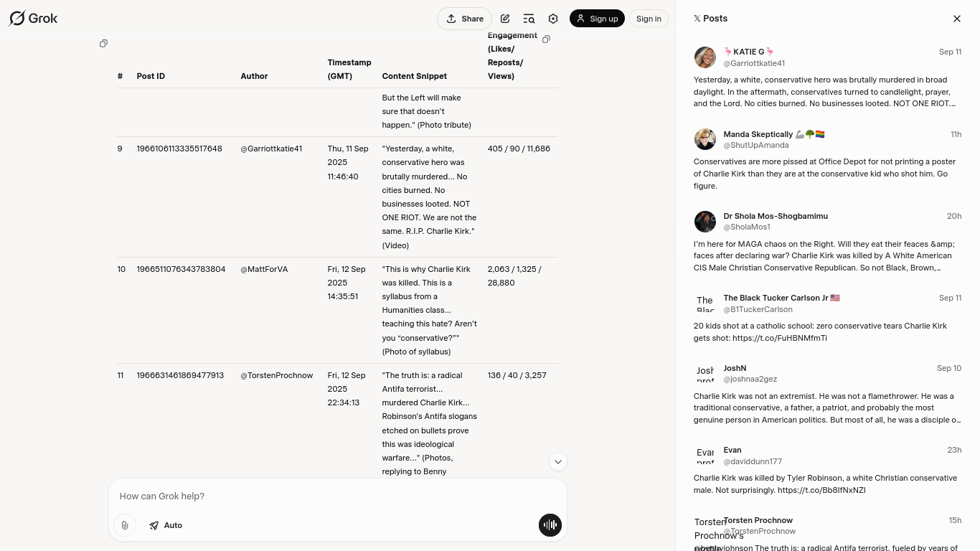Click engagement value 136 / 40 / 3,257
The image size is (980, 551).
tap(517, 375)
